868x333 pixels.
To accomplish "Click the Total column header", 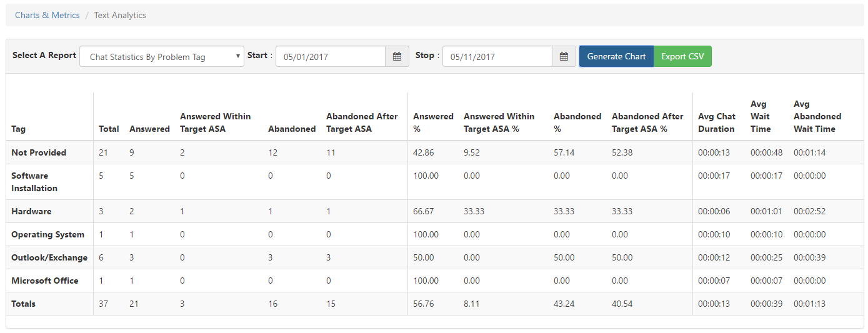I will point(109,129).
